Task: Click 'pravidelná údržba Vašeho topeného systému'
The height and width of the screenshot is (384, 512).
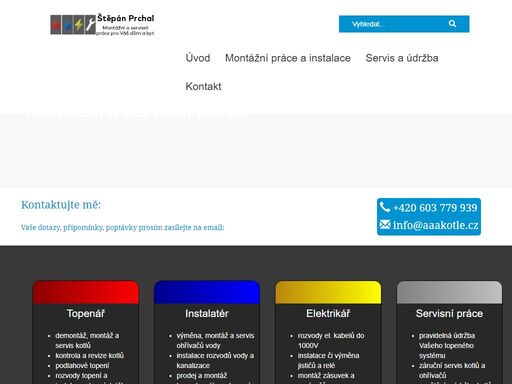Action: 447,345
